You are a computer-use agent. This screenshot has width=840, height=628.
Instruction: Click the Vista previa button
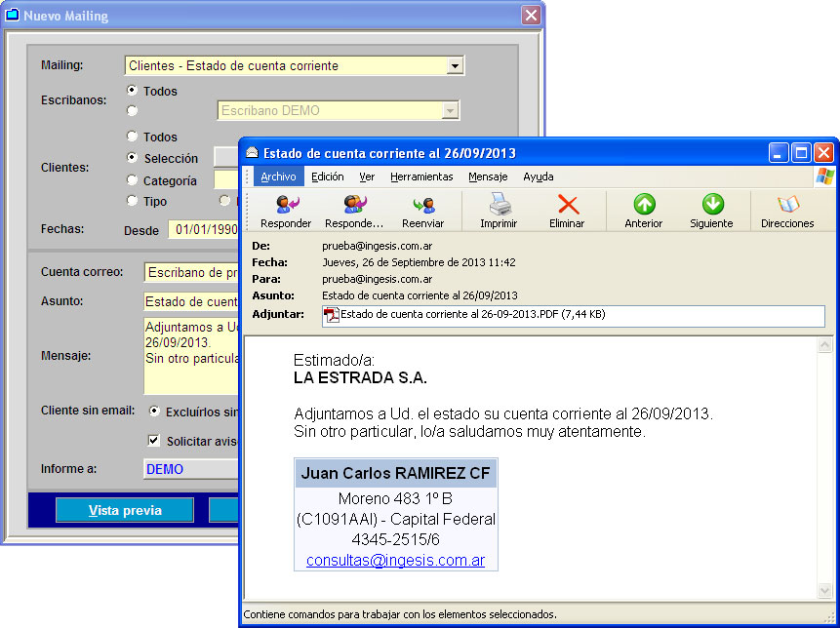pos(125,510)
